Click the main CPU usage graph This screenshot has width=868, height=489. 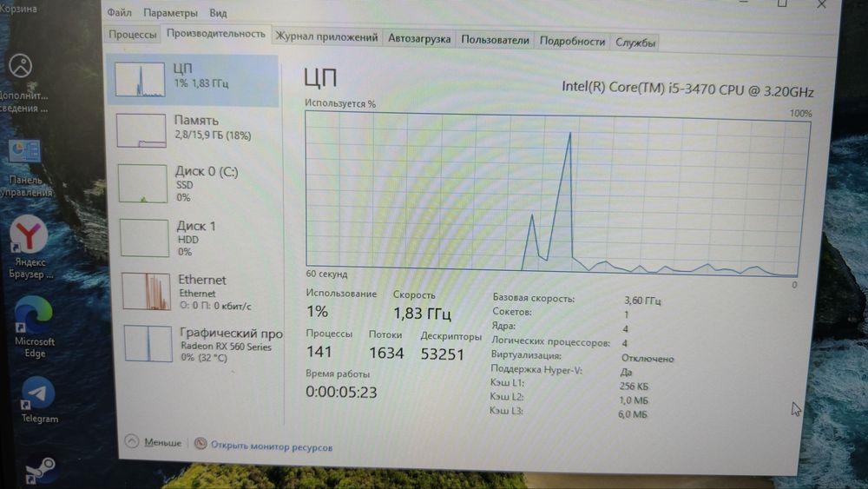click(x=556, y=194)
